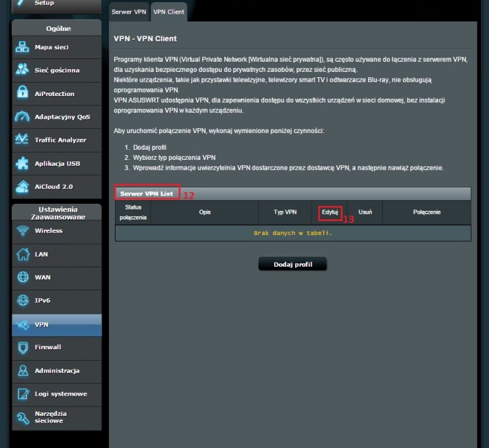The height and width of the screenshot is (448, 489).
Task: Click the Połączenie column header
Action: coord(427,212)
